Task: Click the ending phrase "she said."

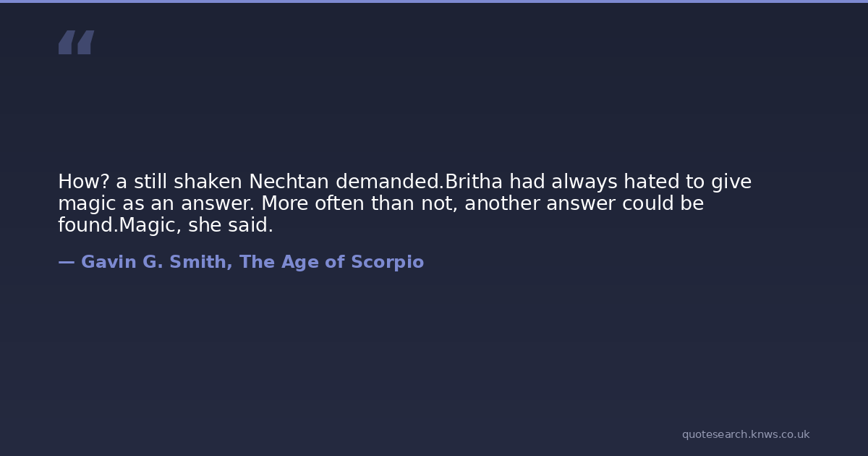Action: (231, 226)
